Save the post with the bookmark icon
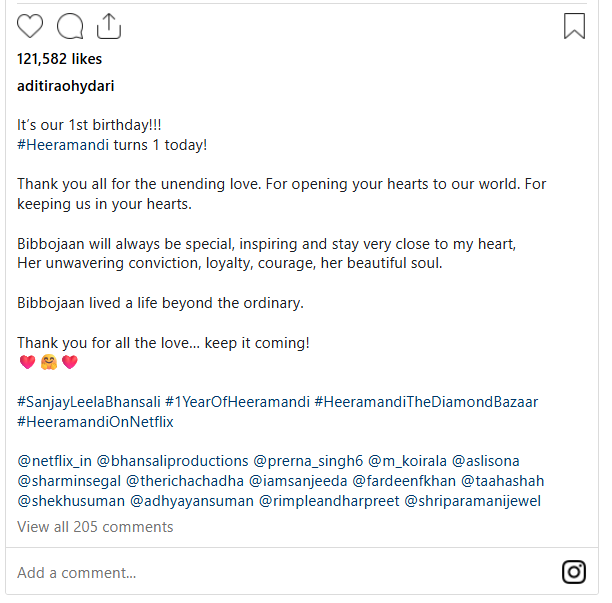The height and width of the screenshot is (603, 612). pyautogui.click(x=574, y=26)
